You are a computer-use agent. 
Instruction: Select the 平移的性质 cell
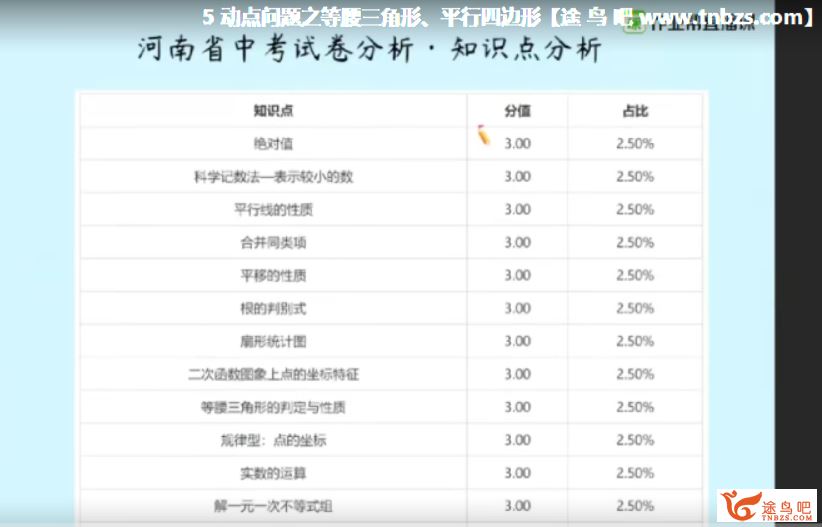point(273,276)
